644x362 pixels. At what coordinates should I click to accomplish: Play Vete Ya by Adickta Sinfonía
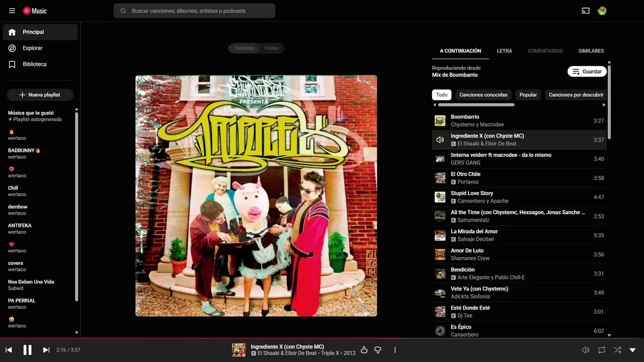[x=519, y=293]
